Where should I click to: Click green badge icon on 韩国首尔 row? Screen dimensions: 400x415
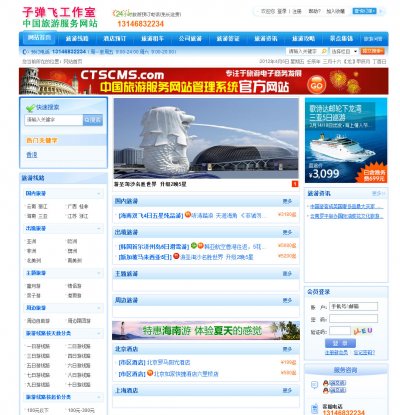pos(193,246)
